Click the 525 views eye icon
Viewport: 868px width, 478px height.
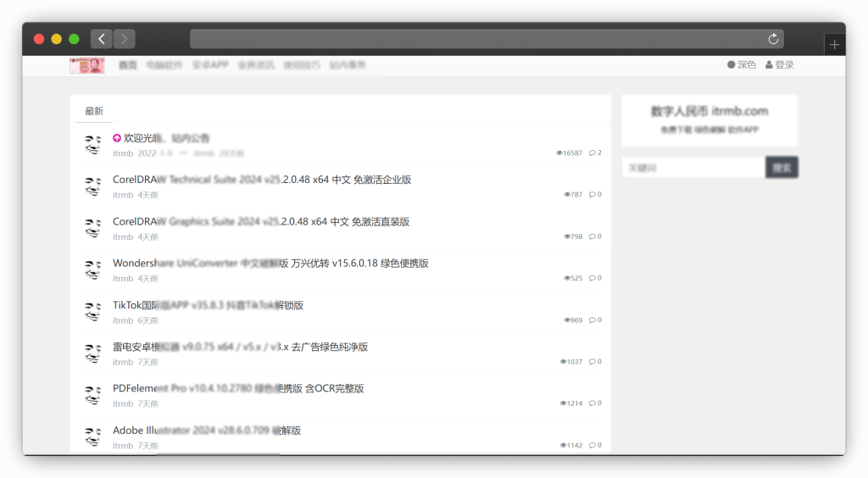tap(567, 278)
